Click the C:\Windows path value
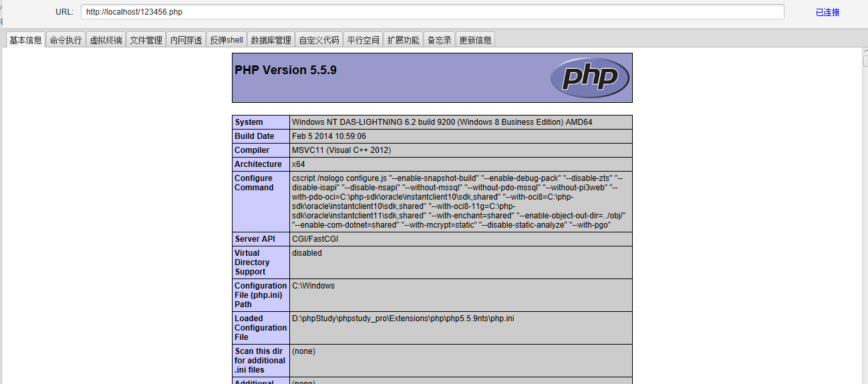Image resolution: width=868 pixels, height=384 pixels. point(313,286)
